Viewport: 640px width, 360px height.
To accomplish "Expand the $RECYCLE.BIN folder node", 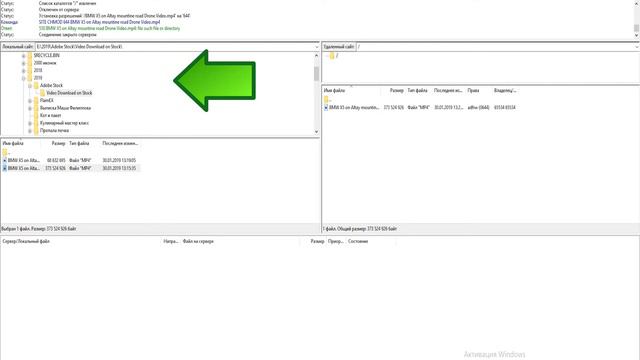I will (24, 56).
